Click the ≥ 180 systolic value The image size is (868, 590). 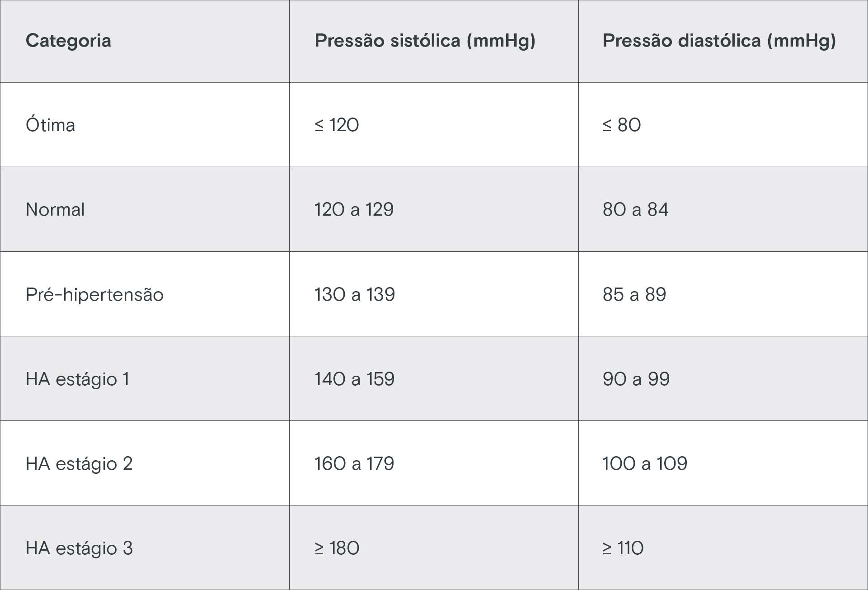(337, 548)
